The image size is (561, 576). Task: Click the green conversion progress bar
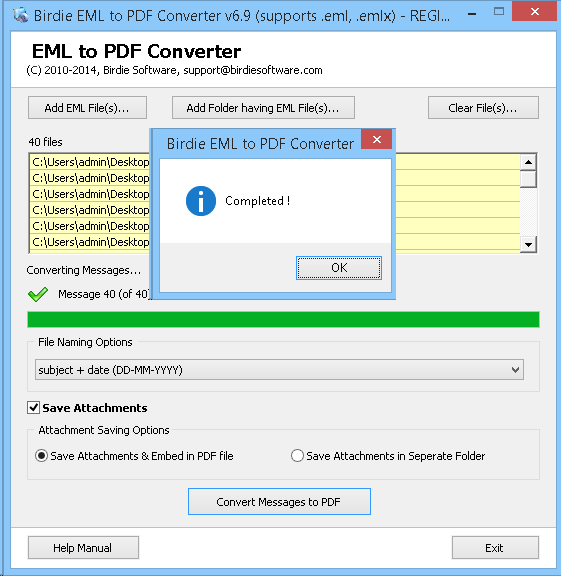(x=283, y=319)
